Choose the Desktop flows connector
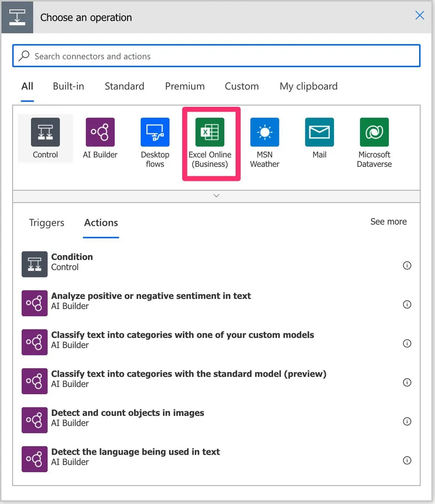The height and width of the screenshot is (504, 435). 155,132
